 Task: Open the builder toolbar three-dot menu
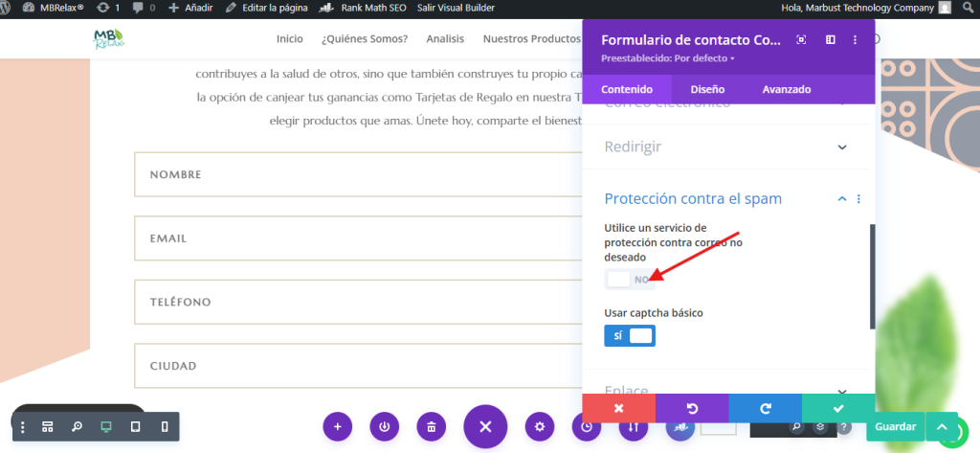(x=23, y=427)
